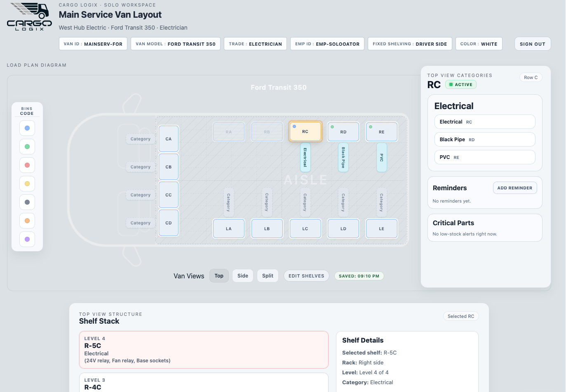Select shelf LA in the van diagram

tap(229, 229)
